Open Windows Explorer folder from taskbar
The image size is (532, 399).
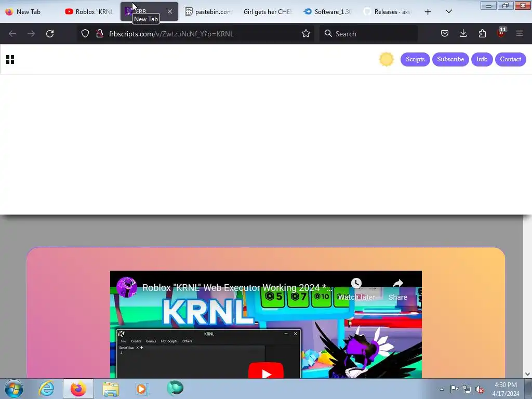(x=111, y=389)
